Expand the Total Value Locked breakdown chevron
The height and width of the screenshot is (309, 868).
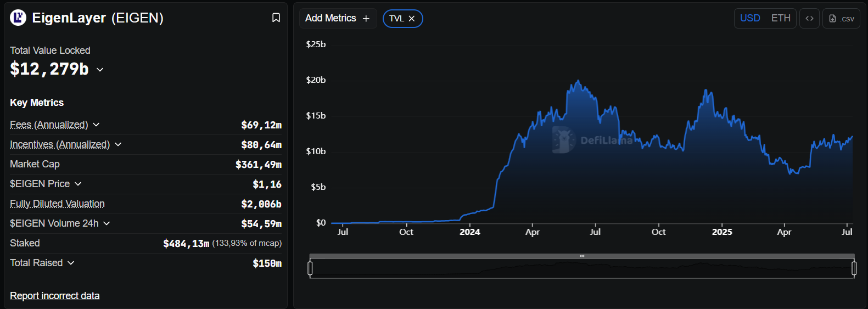(x=100, y=70)
